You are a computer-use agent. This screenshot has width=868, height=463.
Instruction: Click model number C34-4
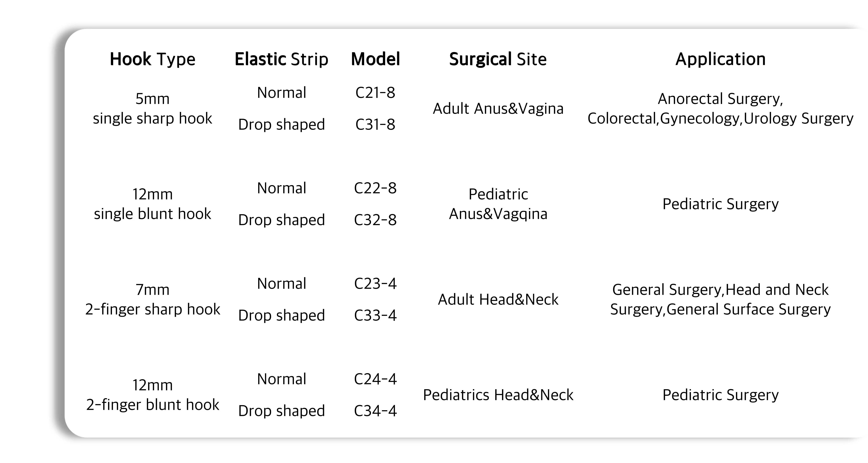(x=375, y=411)
